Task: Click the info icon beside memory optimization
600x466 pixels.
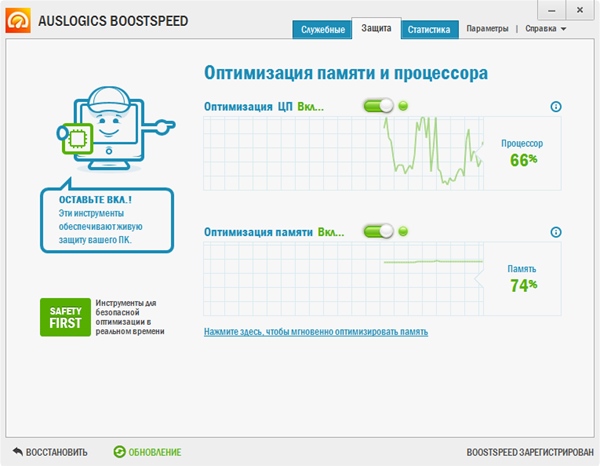Action: click(x=556, y=232)
